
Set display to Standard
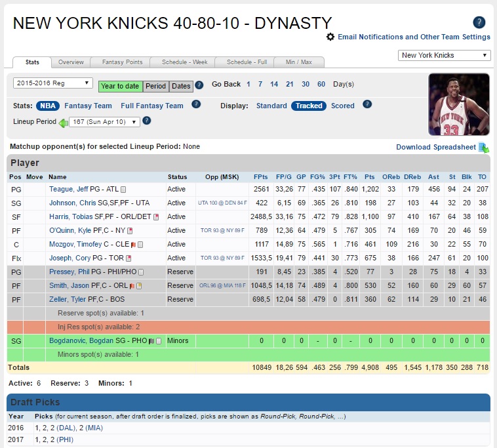(x=271, y=106)
